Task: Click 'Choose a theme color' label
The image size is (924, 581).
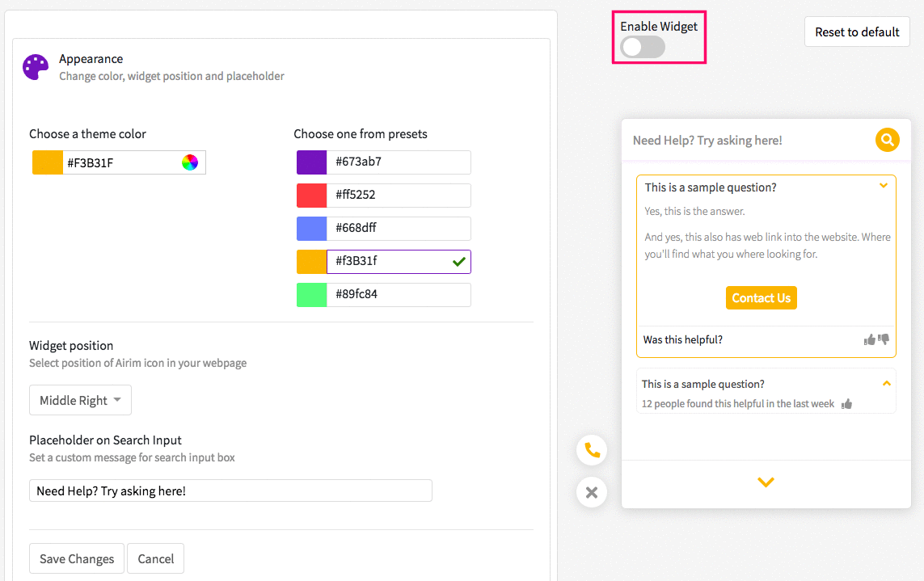Action: (x=88, y=134)
